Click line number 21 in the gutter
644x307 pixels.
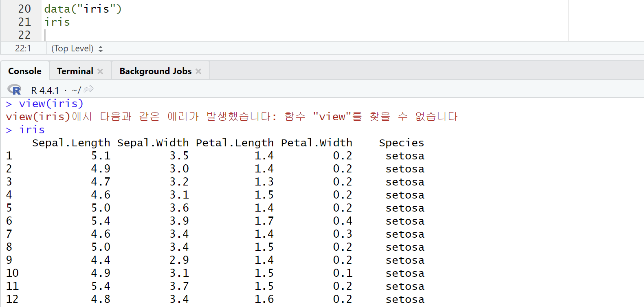point(24,22)
